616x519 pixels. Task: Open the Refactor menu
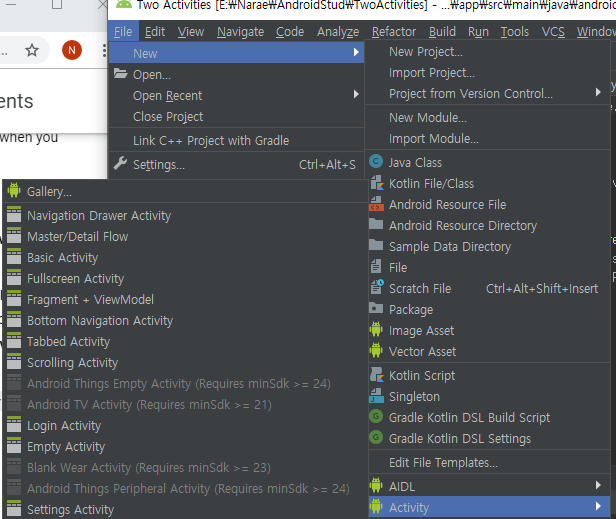394,32
